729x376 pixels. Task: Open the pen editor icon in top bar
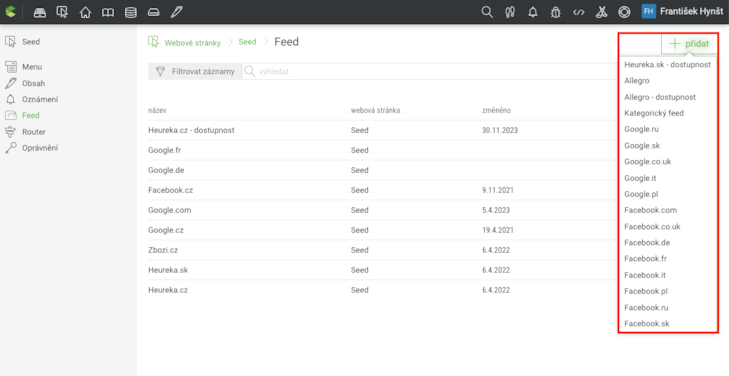(176, 12)
